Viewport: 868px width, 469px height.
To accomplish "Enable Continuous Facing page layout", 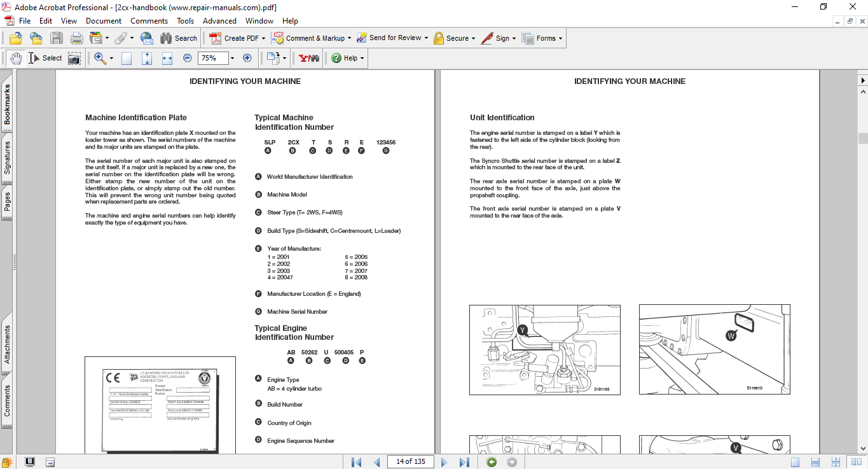I will [x=837, y=462].
